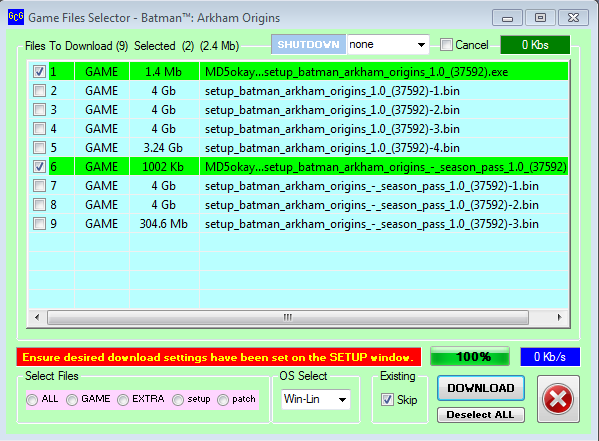Click the 1002 Kb size cell

pyautogui.click(x=164, y=167)
